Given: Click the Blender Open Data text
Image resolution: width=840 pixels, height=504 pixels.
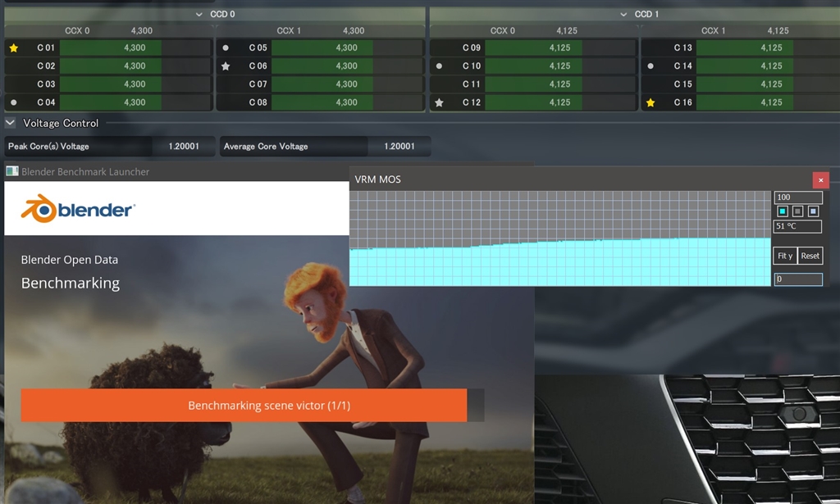Looking at the screenshot, I should (70, 260).
